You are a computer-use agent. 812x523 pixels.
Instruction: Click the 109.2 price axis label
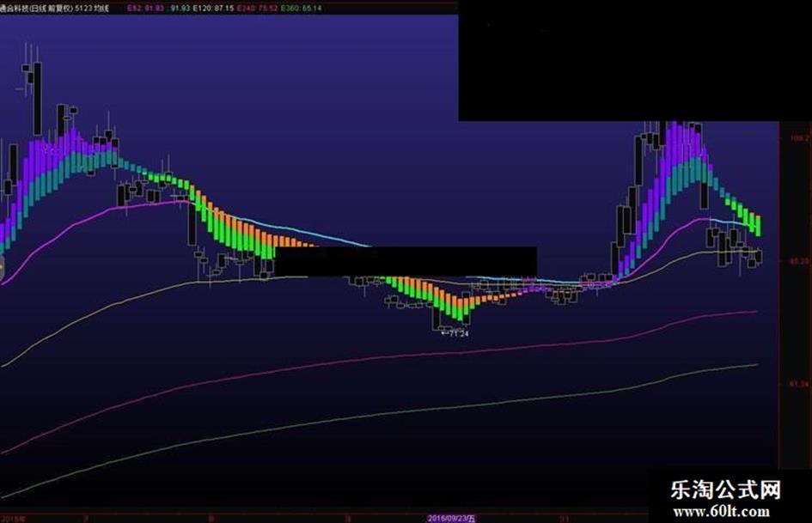[800, 138]
